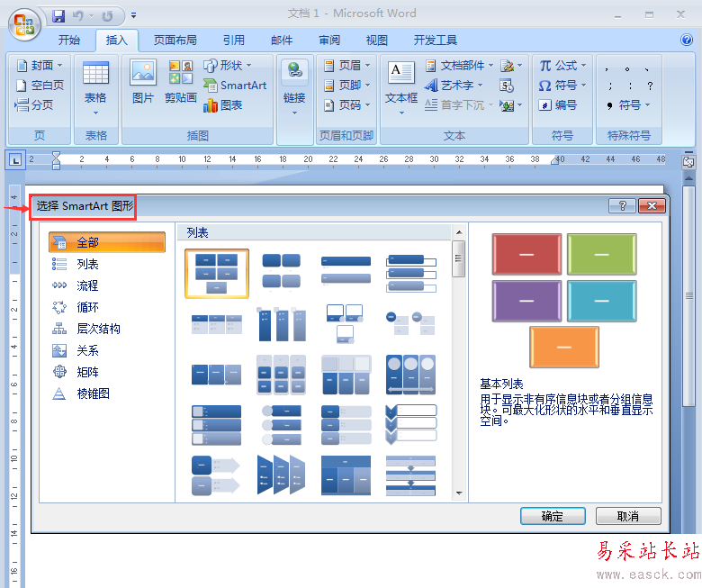This screenshot has height=588, width=702.
Task: Select the 列表 category
Action: [x=107, y=264]
